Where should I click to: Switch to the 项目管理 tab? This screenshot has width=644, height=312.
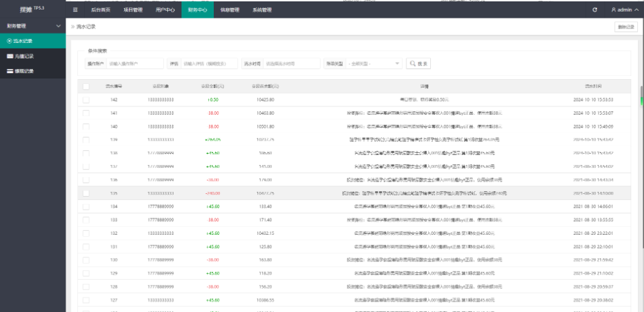(132, 10)
